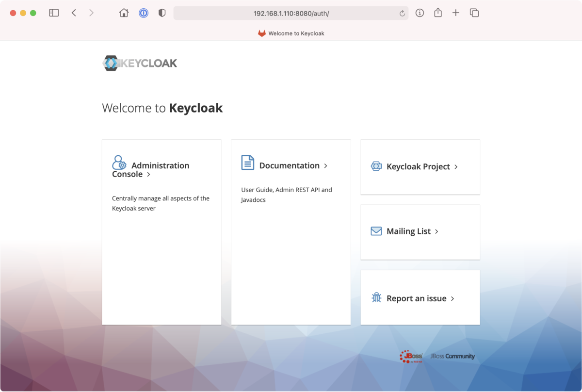
Task: Click the chevron after Documentation
Action: [325, 165]
